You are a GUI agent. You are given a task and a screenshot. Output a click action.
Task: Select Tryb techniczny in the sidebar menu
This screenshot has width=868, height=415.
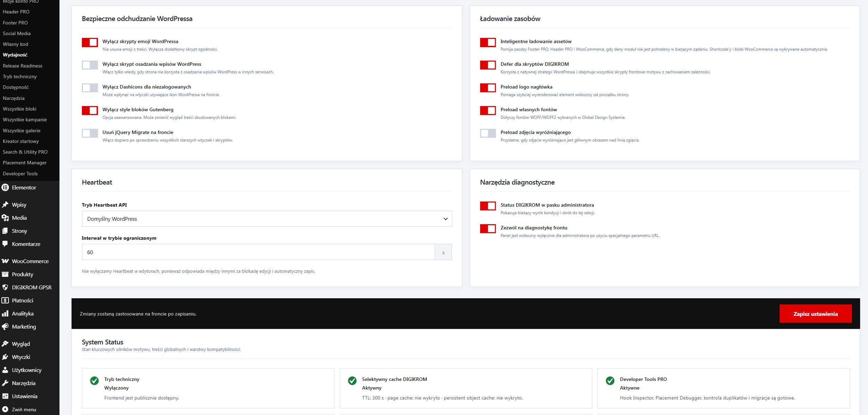tap(20, 76)
